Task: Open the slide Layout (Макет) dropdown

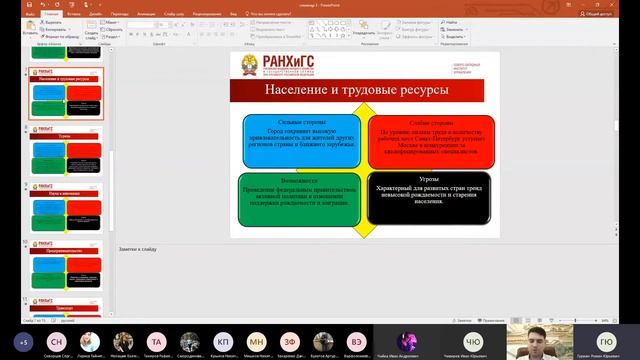Action: [109, 22]
